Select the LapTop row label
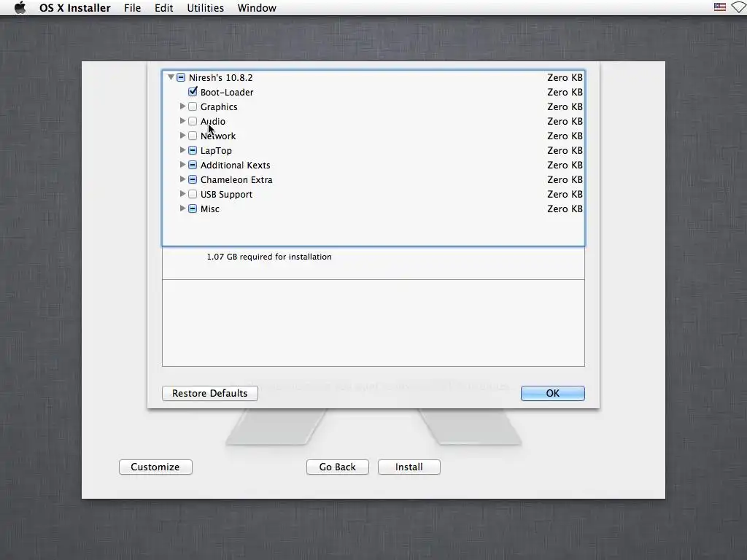 216,150
